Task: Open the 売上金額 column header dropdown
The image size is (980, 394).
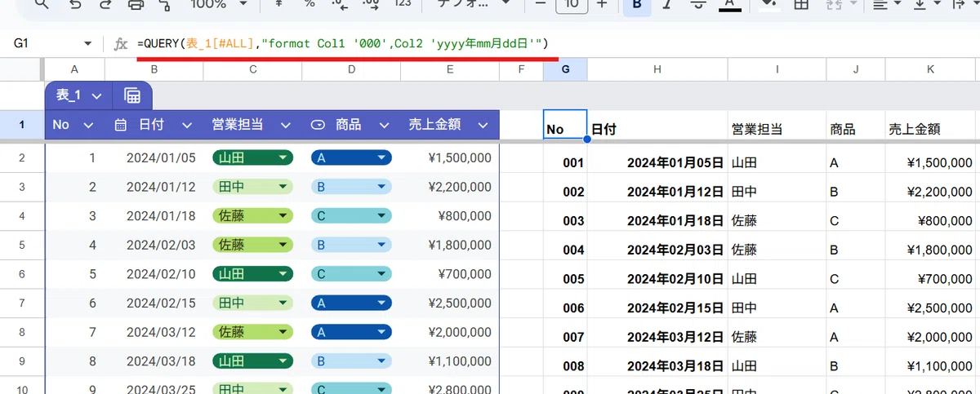Action: pyautogui.click(x=483, y=125)
